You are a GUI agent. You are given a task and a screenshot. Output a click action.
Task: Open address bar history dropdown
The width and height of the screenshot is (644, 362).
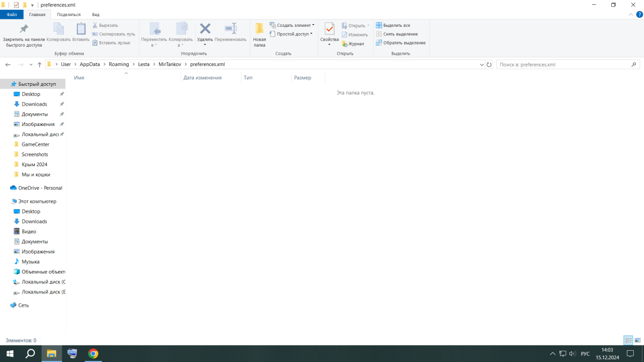(481, 64)
